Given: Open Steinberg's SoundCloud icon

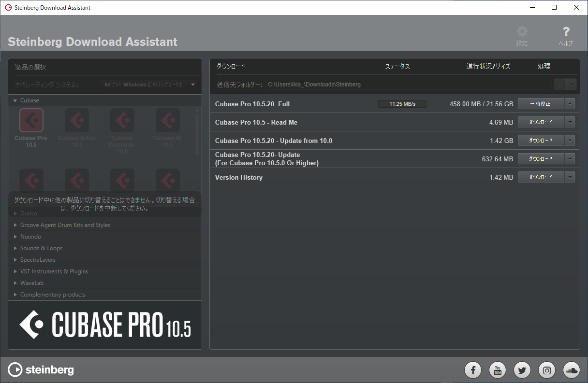Looking at the screenshot, I should [572, 370].
